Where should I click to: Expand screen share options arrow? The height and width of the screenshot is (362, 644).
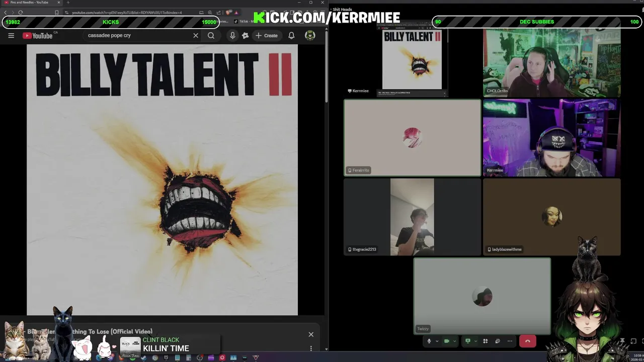(475, 341)
